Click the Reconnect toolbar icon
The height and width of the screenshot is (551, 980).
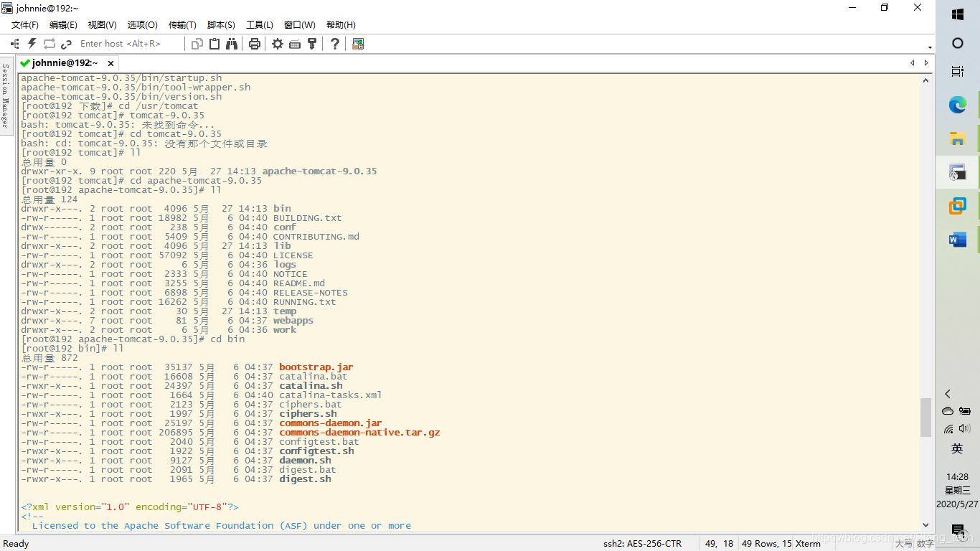50,44
